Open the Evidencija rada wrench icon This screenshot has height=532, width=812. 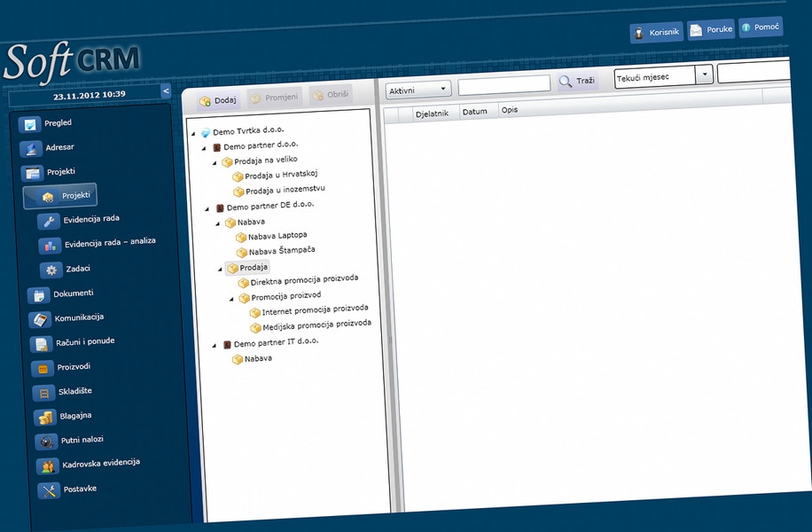coord(49,221)
